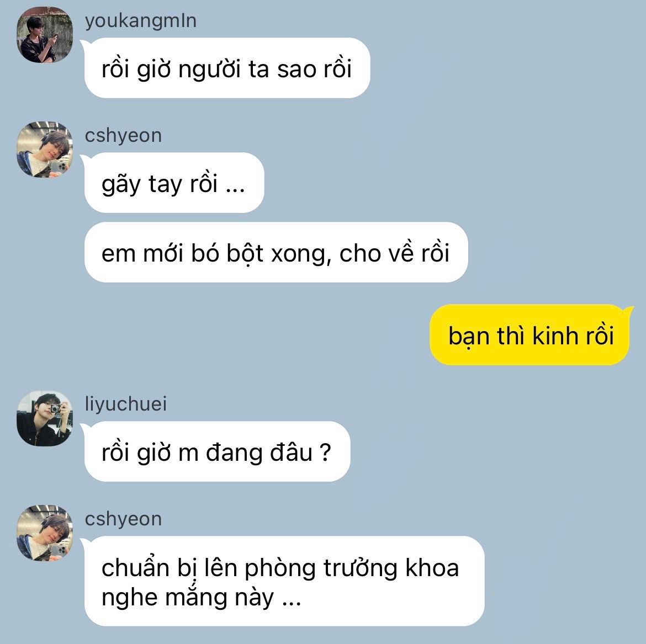Tap the cshyeon name above the last message
646x644 pixels.
pyautogui.click(x=123, y=519)
